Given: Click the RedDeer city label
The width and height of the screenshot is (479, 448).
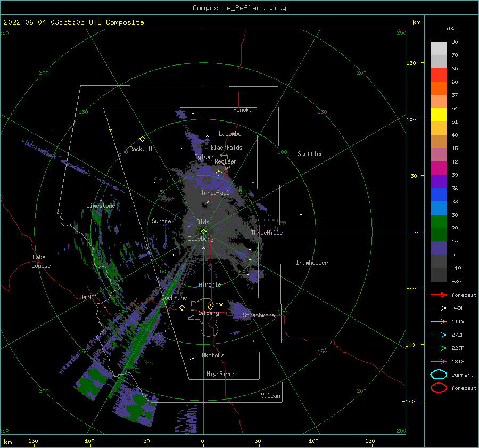Looking at the screenshot, I should pos(226,161).
